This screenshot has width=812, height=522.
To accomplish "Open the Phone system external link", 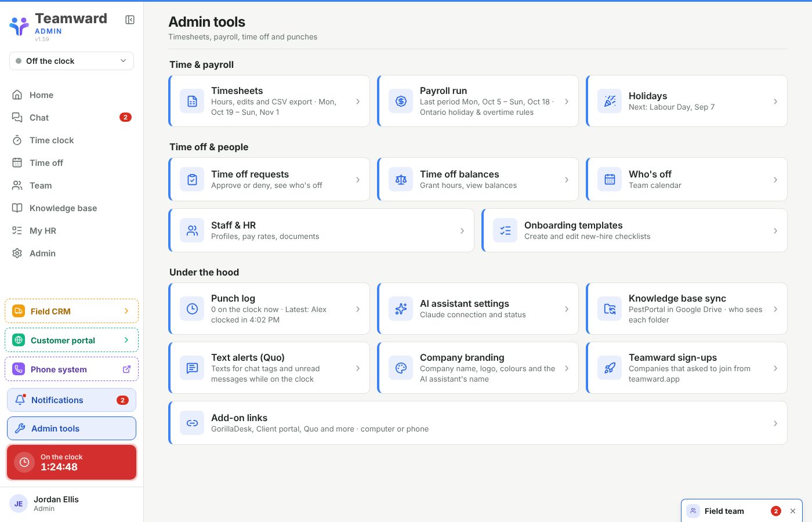I will point(126,369).
